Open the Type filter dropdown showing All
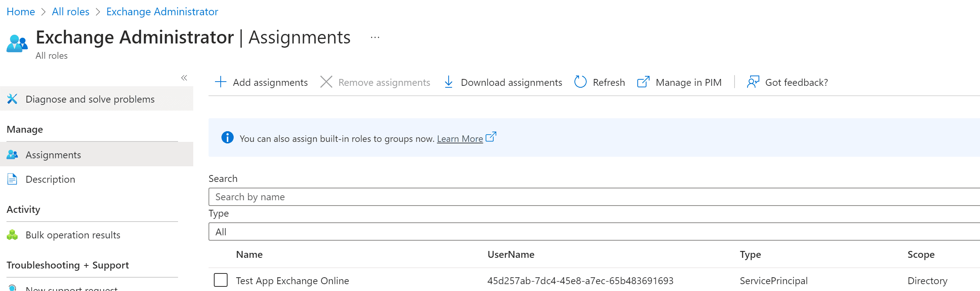Screen dimensions: 980x291 [594, 232]
